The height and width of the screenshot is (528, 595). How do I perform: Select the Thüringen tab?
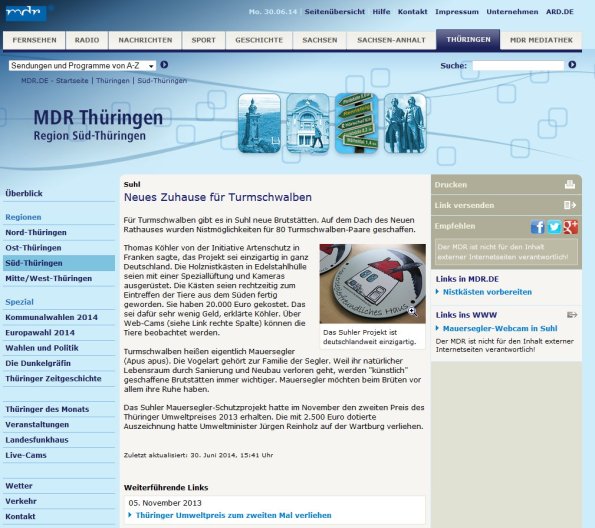point(468,39)
